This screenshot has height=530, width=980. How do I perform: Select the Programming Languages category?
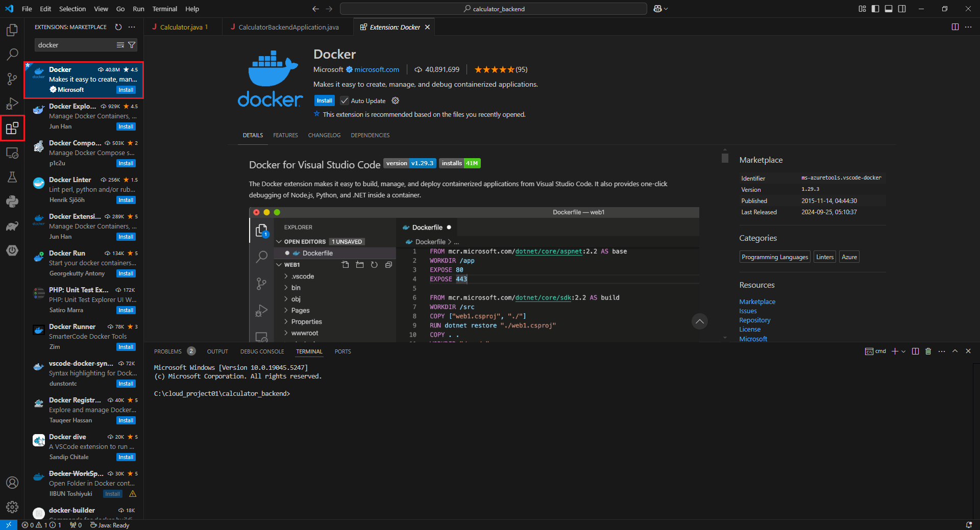pos(775,257)
